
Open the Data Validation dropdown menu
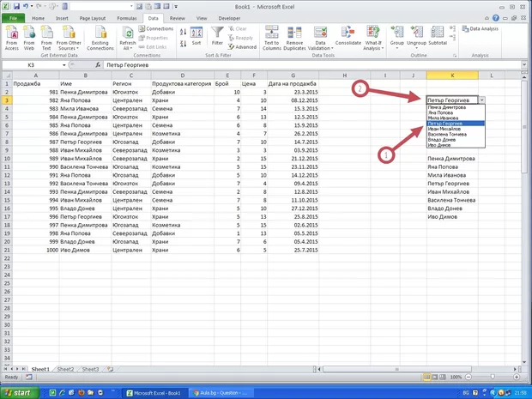321,43
